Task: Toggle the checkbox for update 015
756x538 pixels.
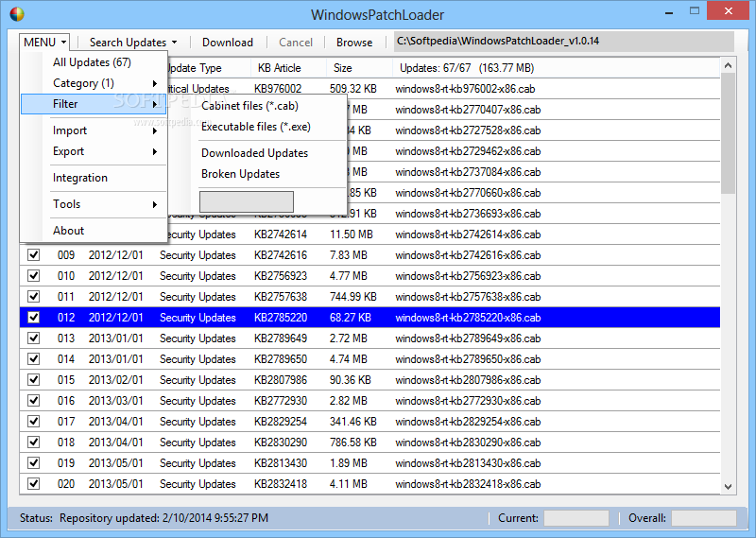Action: pyautogui.click(x=33, y=380)
